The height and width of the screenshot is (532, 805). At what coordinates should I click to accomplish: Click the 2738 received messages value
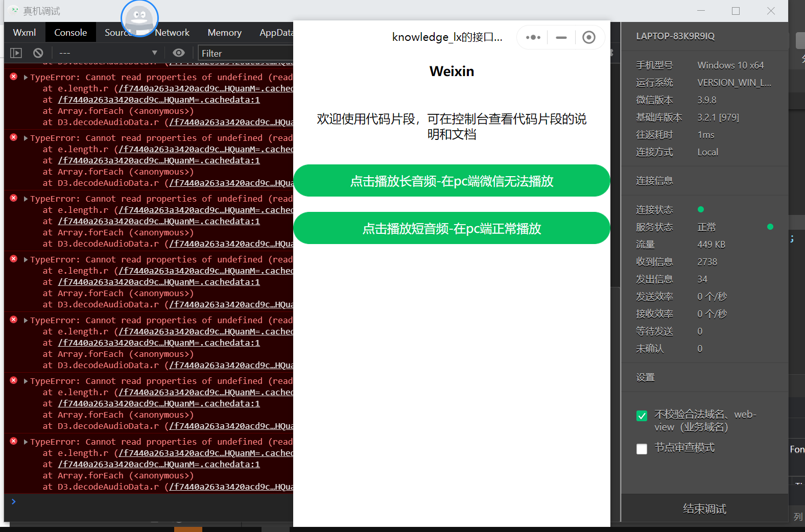(x=707, y=262)
